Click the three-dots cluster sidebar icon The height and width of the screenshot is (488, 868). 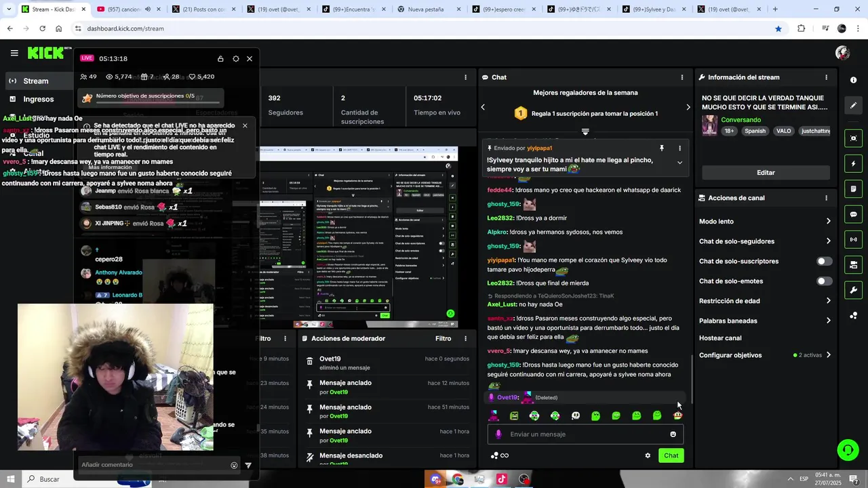pyautogui.click(x=853, y=315)
